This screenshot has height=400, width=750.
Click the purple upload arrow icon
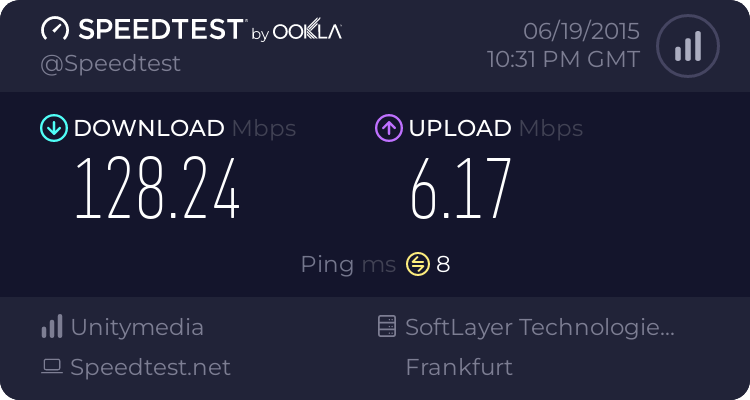pos(389,128)
